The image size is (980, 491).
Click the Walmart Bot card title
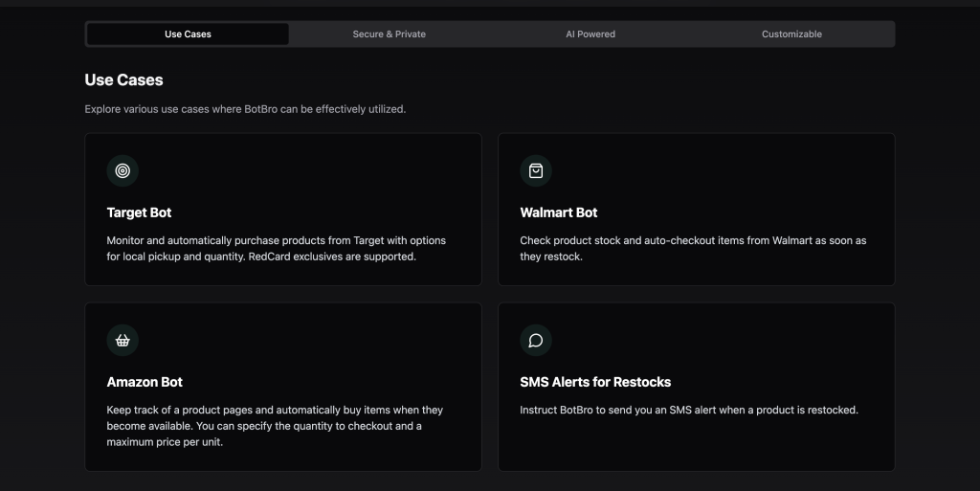coord(559,212)
